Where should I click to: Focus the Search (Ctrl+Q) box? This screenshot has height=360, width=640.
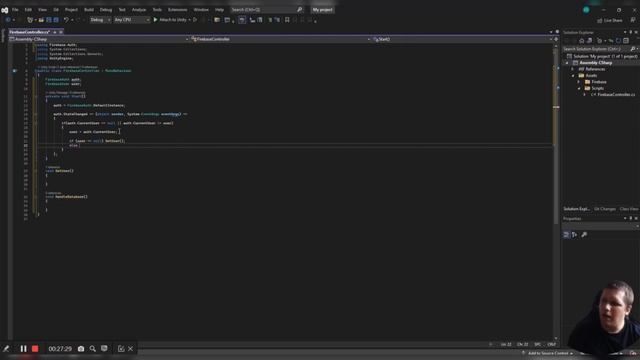point(267,9)
